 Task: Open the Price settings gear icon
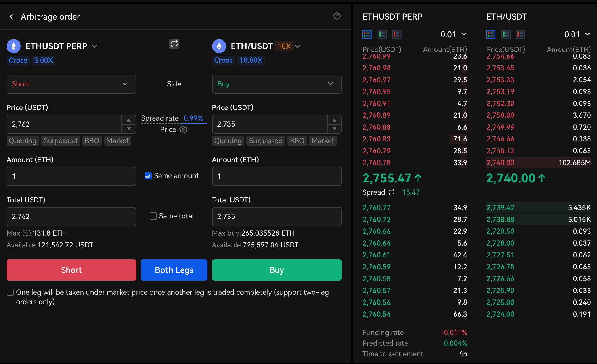(x=183, y=130)
